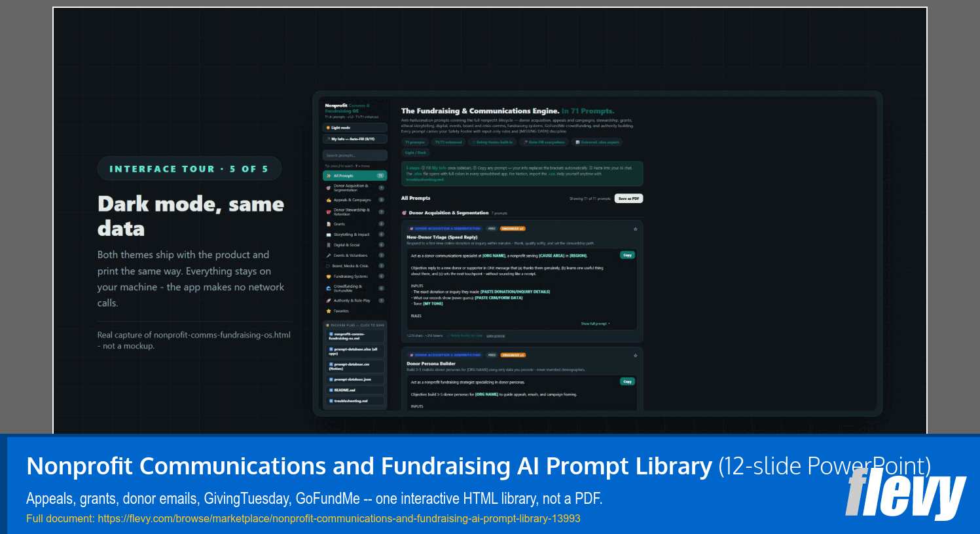980x534 pixels.
Task: Click the Auto-Fill everywhere chip
Action: 544,142
